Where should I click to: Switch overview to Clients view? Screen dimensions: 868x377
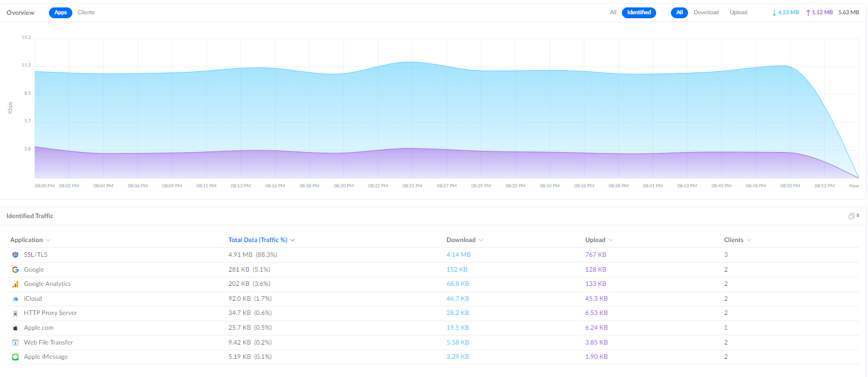click(86, 13)
